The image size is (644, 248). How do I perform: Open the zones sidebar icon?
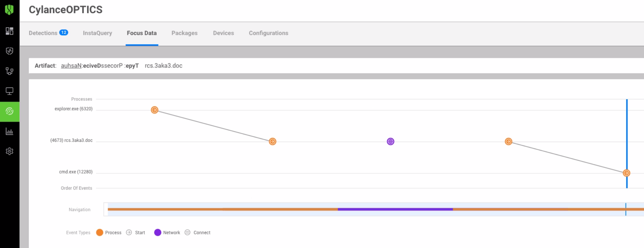tap(10, 71)
